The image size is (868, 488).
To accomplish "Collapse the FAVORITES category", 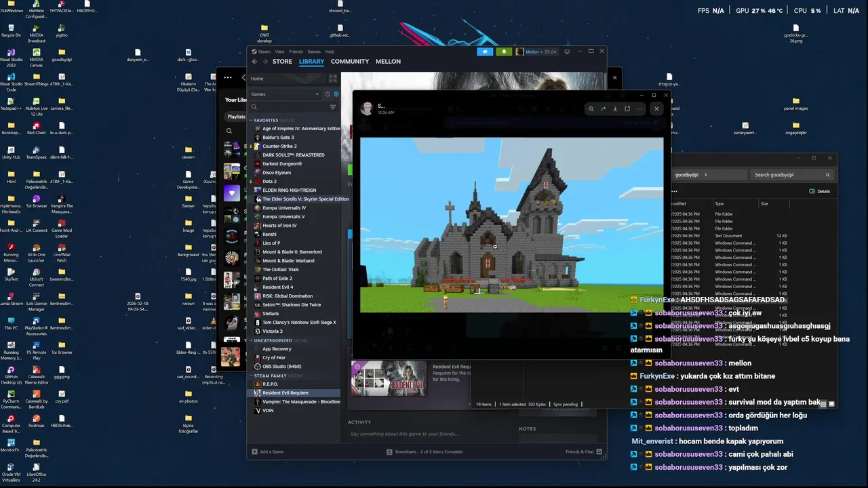I will (x=252, y=120).
